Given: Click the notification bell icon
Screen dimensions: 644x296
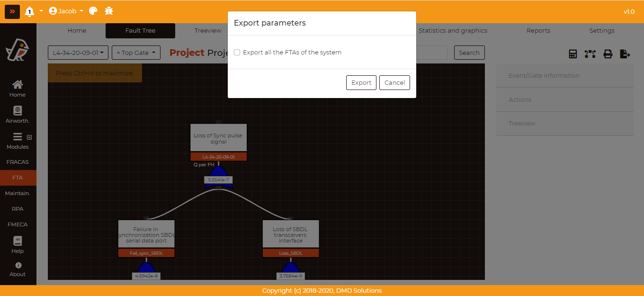Looking at the screenshot, I should coord(30,11).
